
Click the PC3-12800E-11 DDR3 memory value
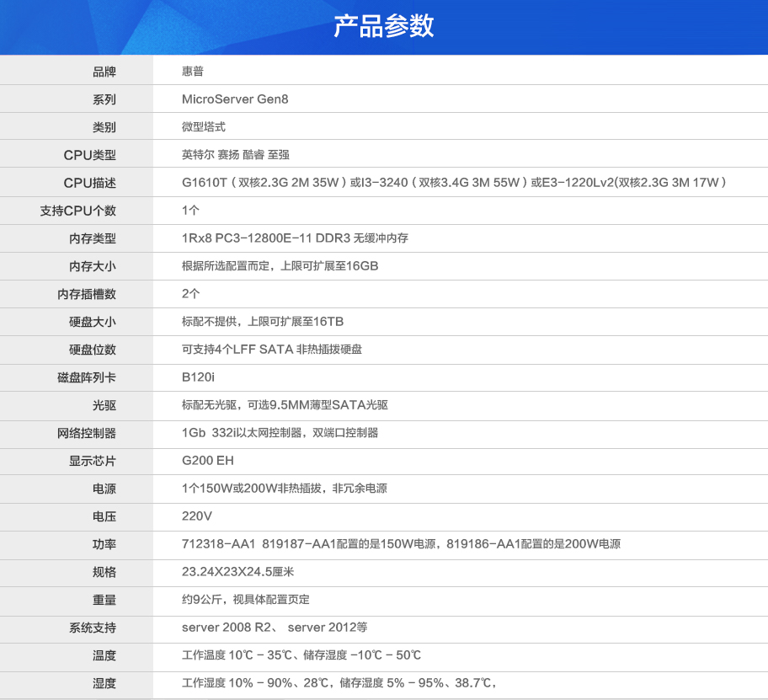[x=295, y=238]
